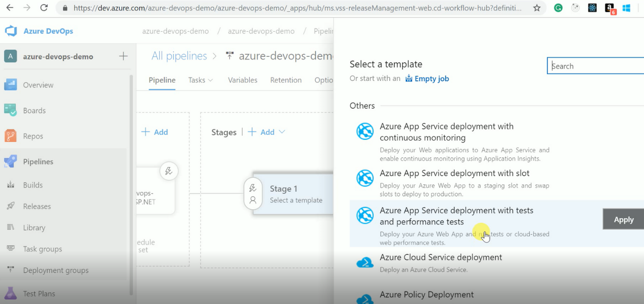Viewport: 644px width, 304px height.
Task: Open the Releases rocket icon item
Action: pyautogui.click(x=11, y=206)
